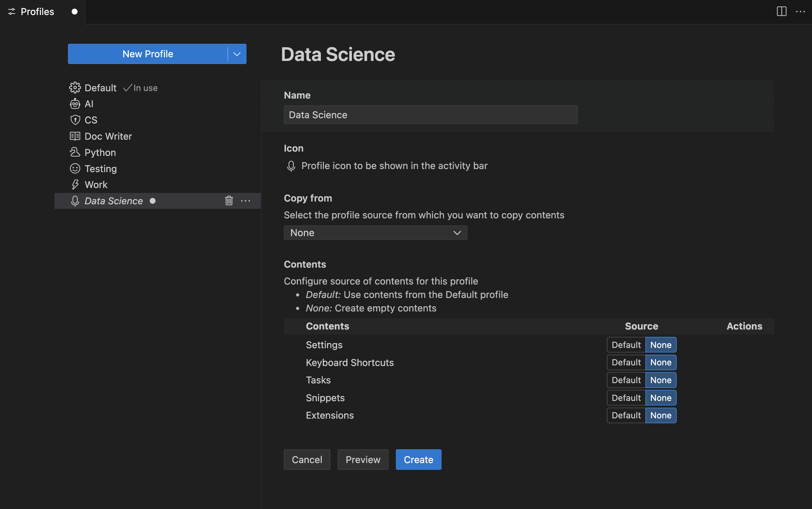Click the Preview button
The width and height of the screenshot is (812, 509).
362,459
